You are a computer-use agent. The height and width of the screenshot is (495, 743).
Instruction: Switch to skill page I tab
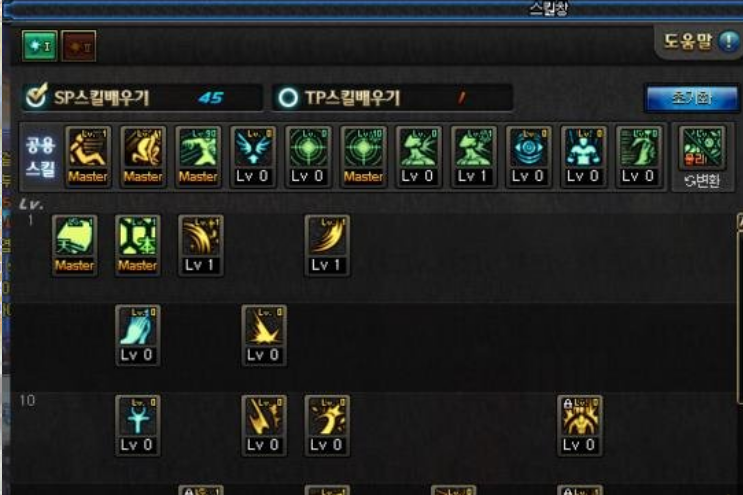tap(40, 46)
